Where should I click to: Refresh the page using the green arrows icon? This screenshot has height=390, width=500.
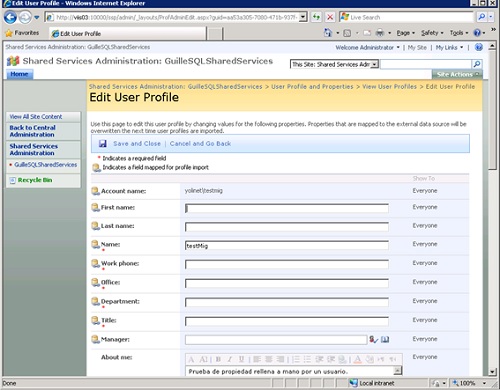tap(316, 17)
